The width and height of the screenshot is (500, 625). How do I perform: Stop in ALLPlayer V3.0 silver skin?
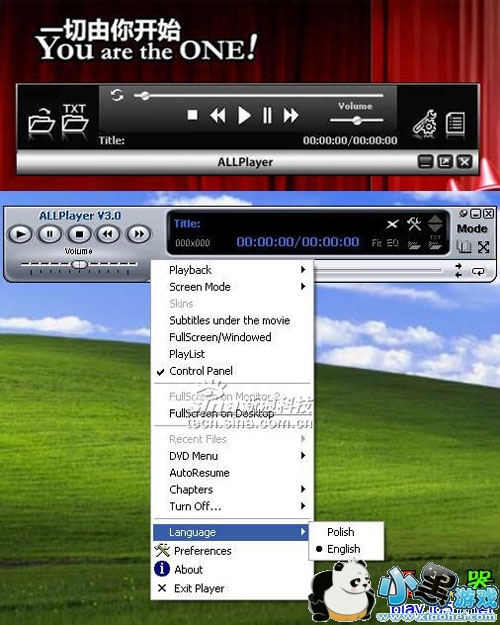tap(79, 234)
